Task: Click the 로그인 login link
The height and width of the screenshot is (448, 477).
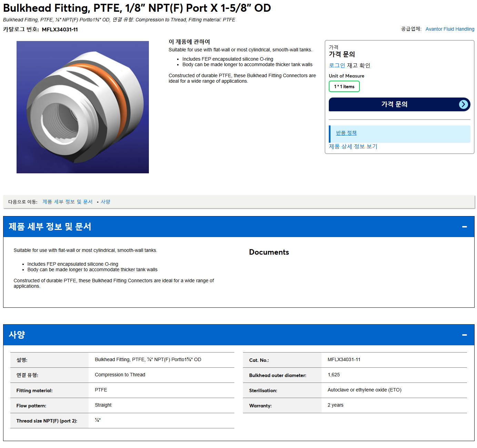Action: 337,65
